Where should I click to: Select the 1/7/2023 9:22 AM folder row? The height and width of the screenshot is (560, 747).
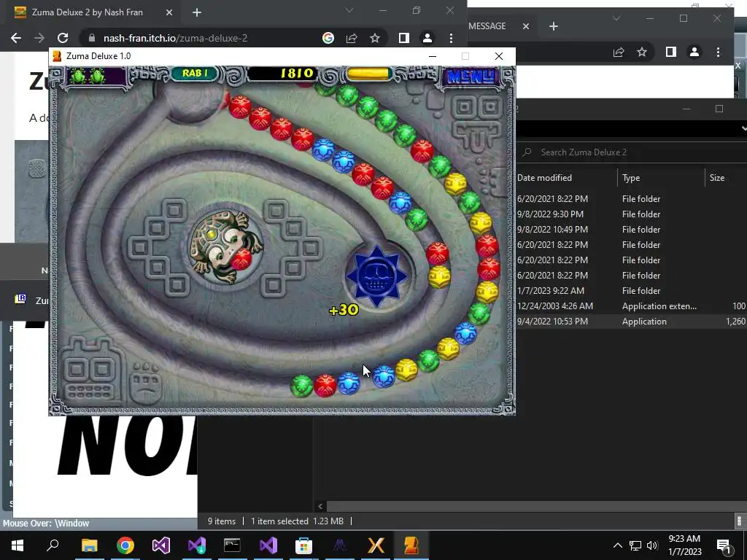click(632, 291)
